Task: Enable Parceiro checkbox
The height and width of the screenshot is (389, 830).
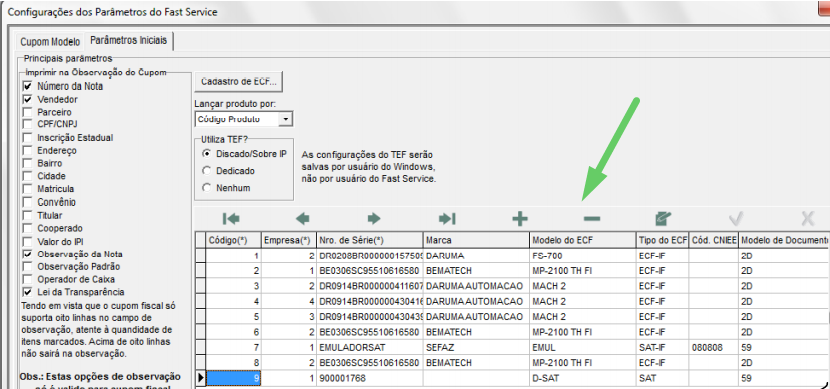Action: click(28, 112)
